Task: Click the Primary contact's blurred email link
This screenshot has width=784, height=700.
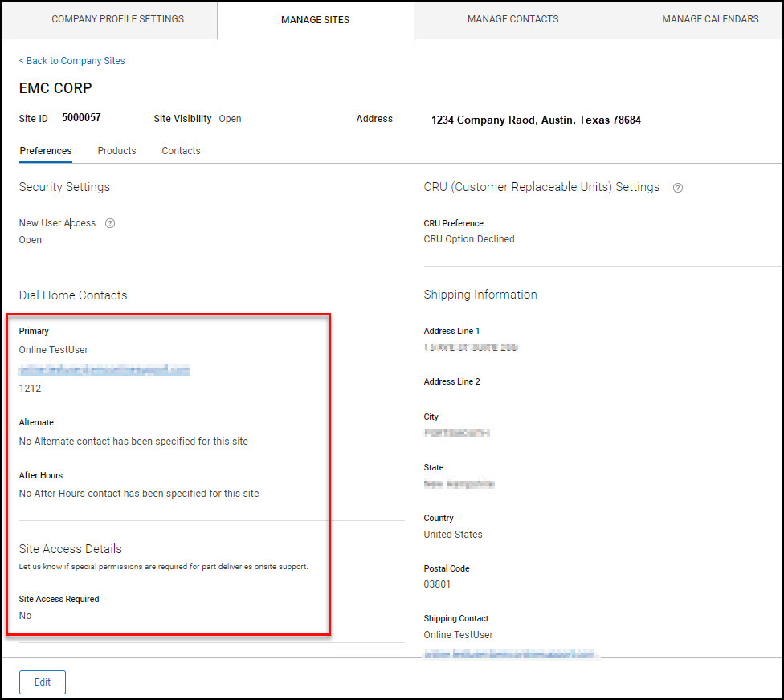Action: (104, 370)
